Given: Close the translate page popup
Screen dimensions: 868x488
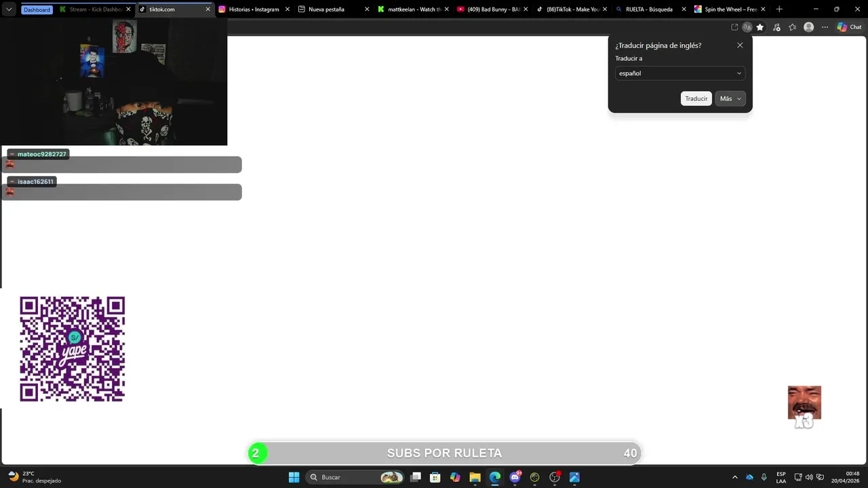Looking at the screenshot, I should coord(740,45).
